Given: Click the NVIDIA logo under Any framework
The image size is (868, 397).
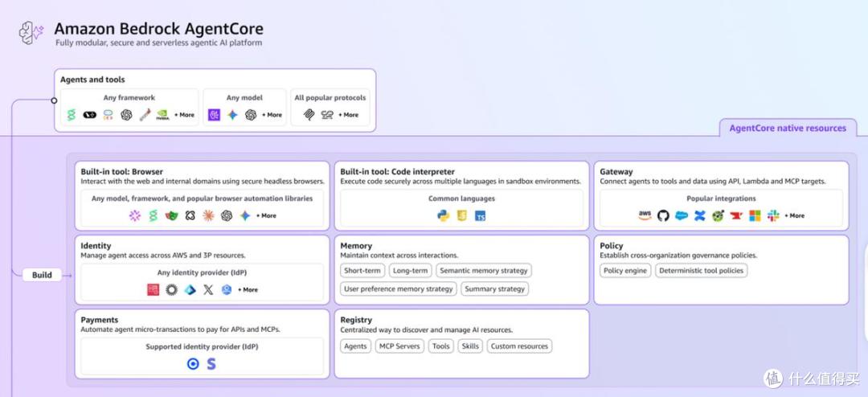Looking at the screenshot, I should [162, 115].
